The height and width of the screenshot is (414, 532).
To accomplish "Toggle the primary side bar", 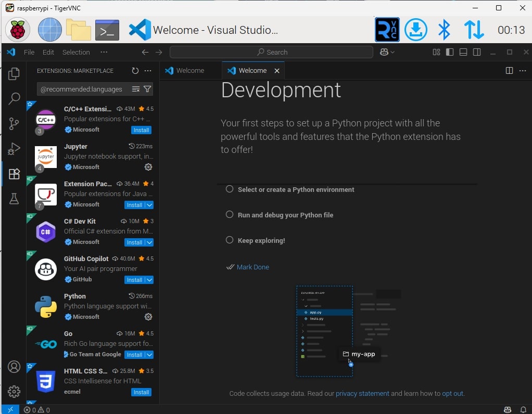I will pyautogui.click(x=450, y=52).
